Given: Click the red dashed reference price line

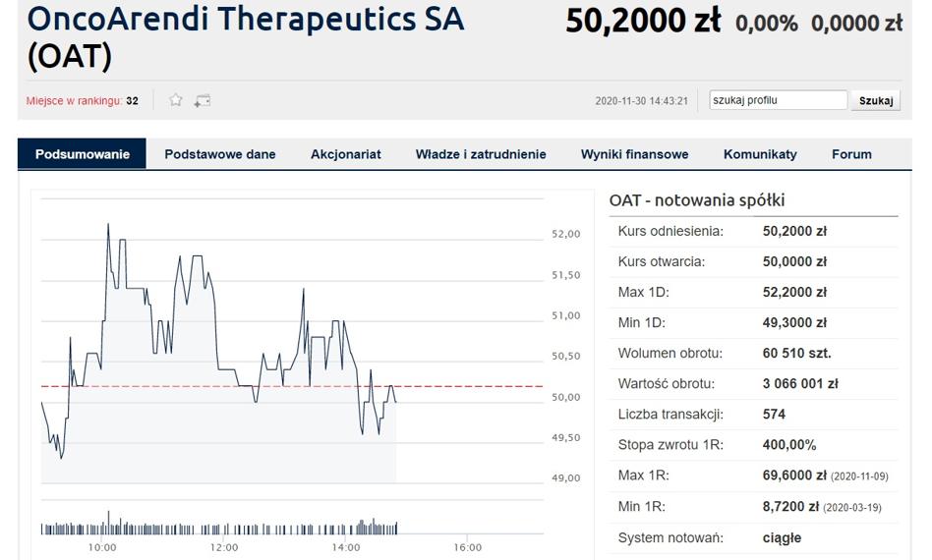Looking at the screenshot, I should point(292,386).
